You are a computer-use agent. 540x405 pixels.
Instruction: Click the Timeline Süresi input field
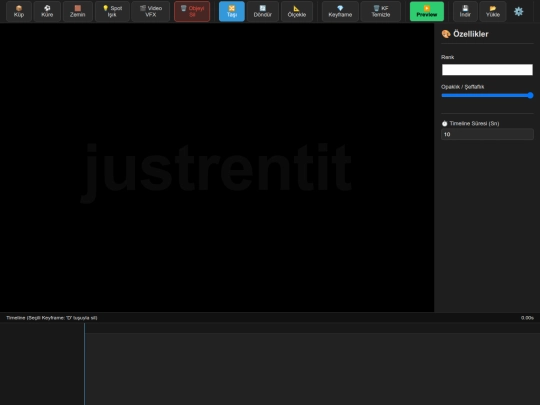coord(487,134)
